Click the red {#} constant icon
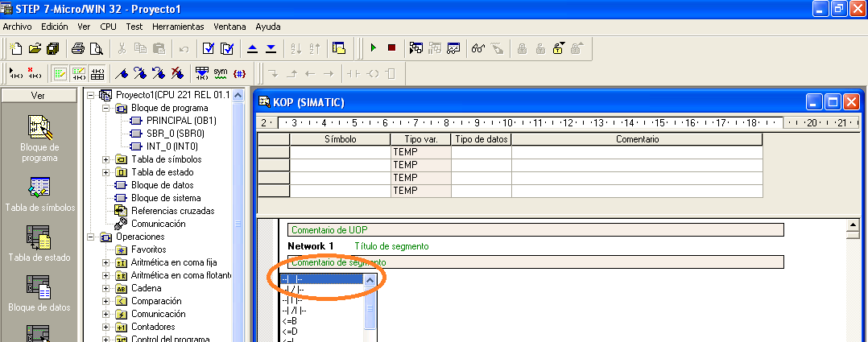Image resolution: width=868 pixels, height=342 pixels. [240, 73]
